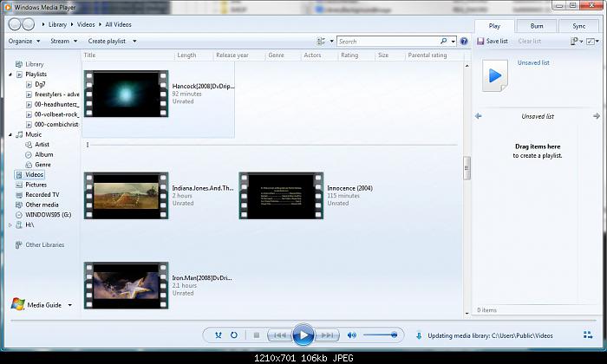Click Videos in the breadcrumb path
607x364 pixels.
86,24
